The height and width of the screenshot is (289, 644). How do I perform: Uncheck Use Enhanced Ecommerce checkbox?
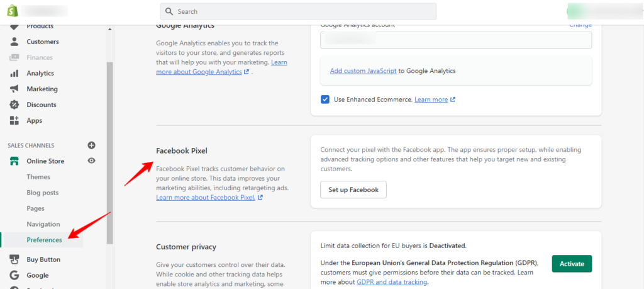[x=325, y=99]
